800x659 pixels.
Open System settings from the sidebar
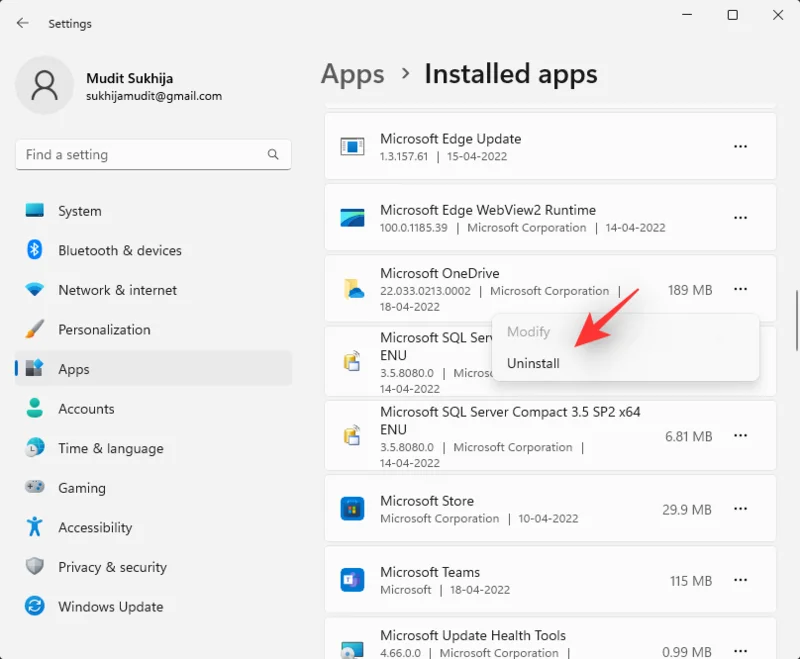[79, 211]
